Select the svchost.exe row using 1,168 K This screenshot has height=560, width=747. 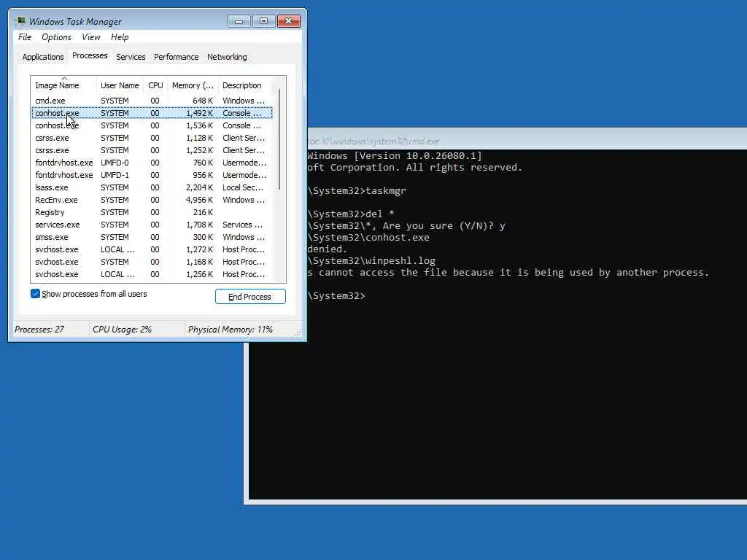[152, 262]
